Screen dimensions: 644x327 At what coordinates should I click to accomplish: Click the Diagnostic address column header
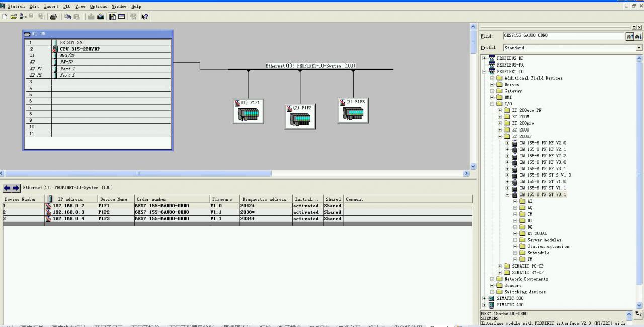coord(266,199)
